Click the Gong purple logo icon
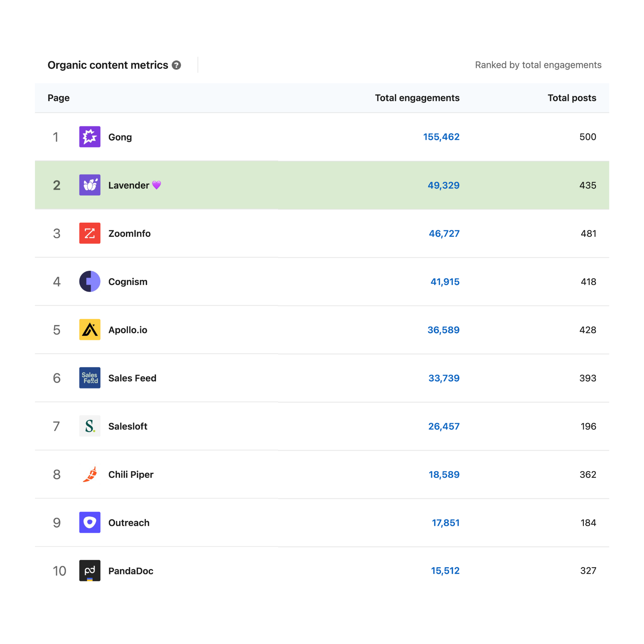 [89, 137]
